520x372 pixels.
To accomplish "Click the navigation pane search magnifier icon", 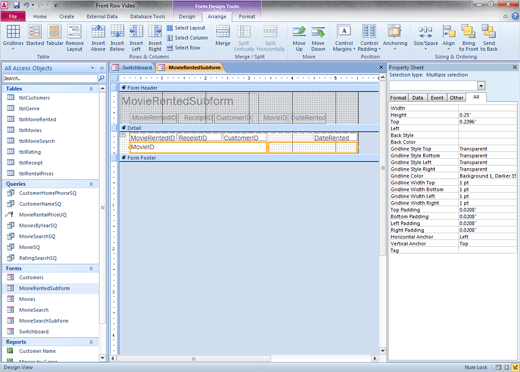I will point(101,78).
